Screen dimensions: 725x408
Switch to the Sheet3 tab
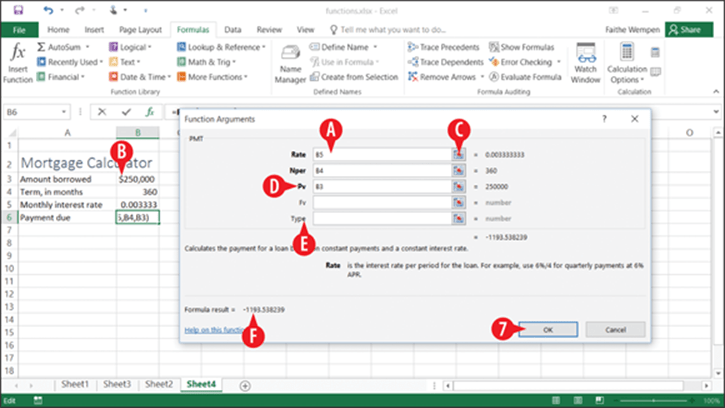click(x=117, y=384)
